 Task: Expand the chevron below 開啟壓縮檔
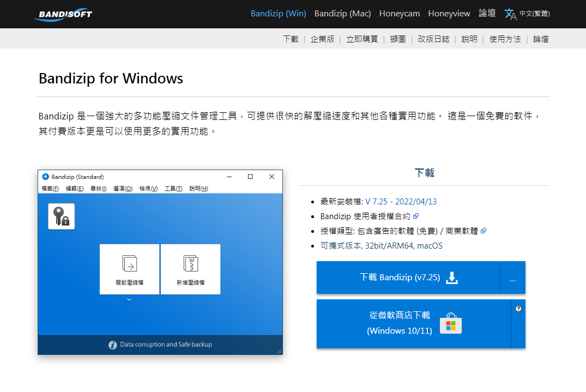[x=129, y=299]
